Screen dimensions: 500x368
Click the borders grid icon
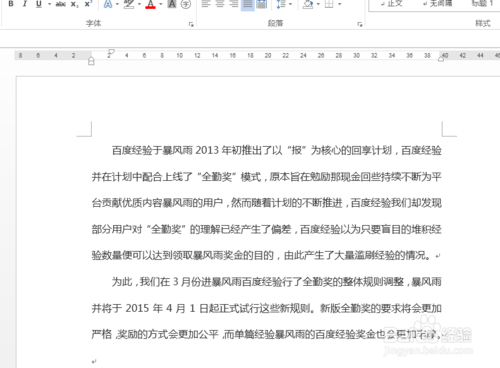click(329, 4)
